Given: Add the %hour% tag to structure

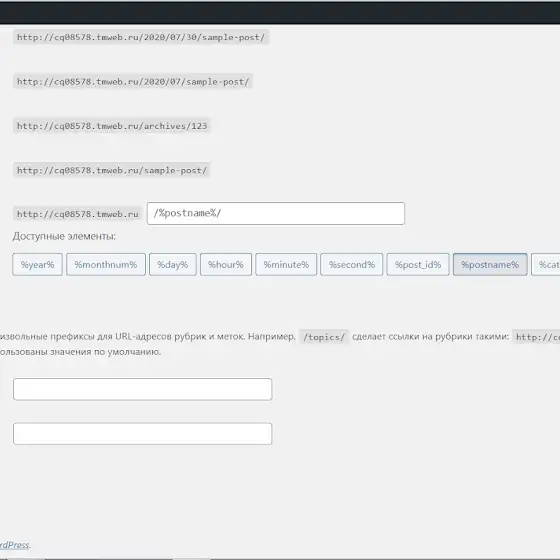Looking at the screenshot, I should (226, 264).
